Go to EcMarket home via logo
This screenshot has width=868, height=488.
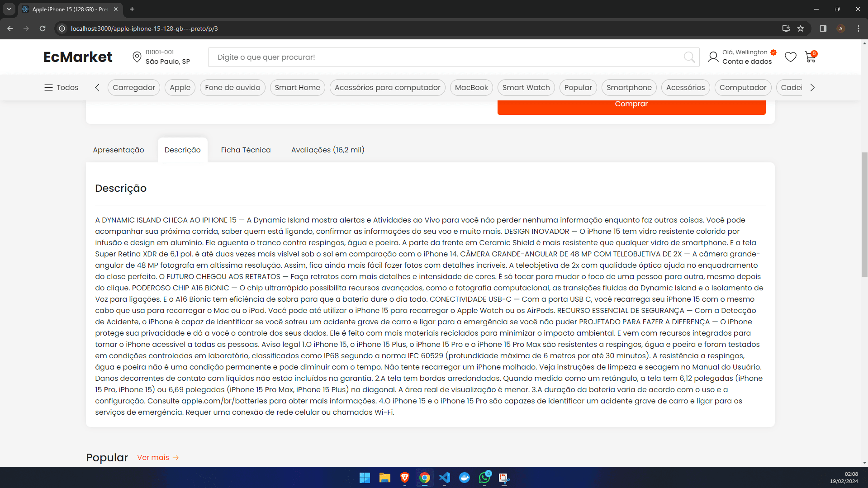(78, 57)
